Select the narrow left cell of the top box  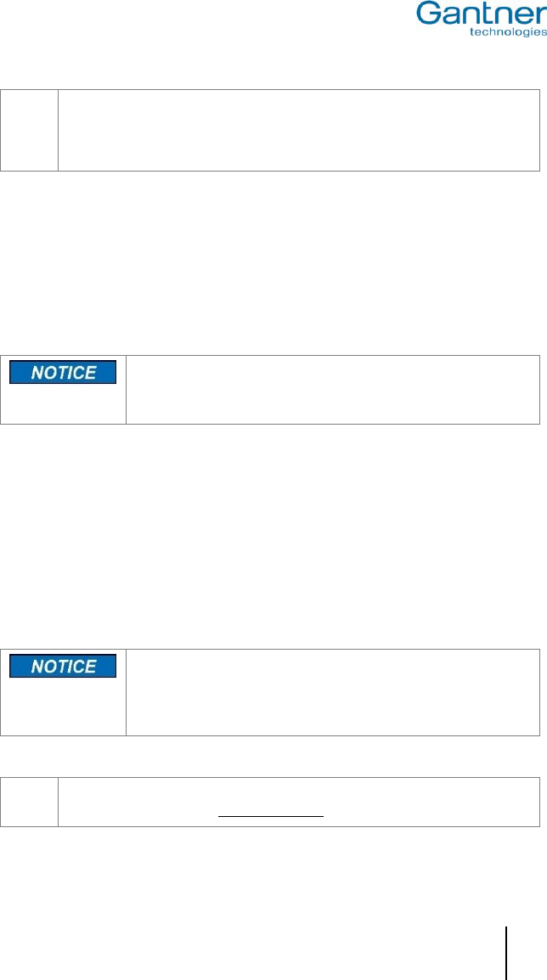pyautogui.click(x=30, y=130)
